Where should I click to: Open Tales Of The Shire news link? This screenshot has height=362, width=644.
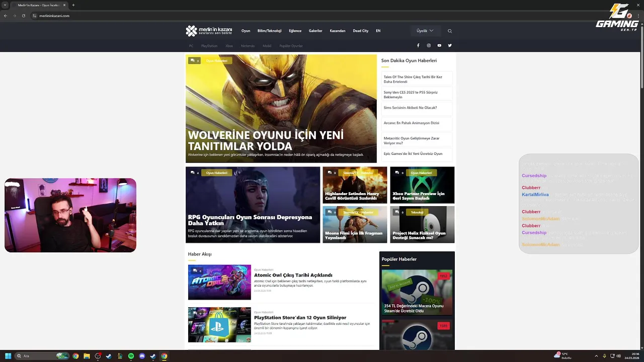pyautogui.click(x=417, y=79)
